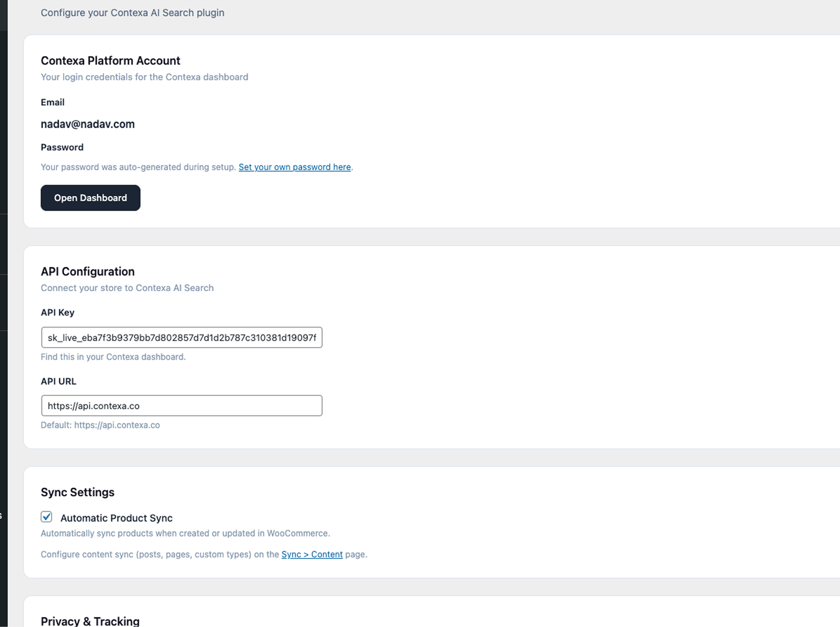
Task: Open the Sync > Content page link
Action: tap(312, 554)
